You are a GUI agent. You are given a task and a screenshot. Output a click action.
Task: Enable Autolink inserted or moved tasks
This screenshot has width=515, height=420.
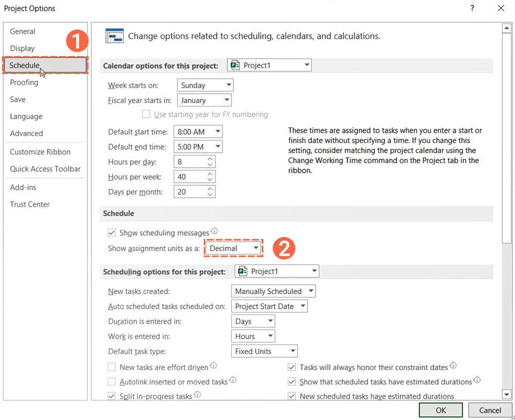pyautogui.click(x=112, y=381)
